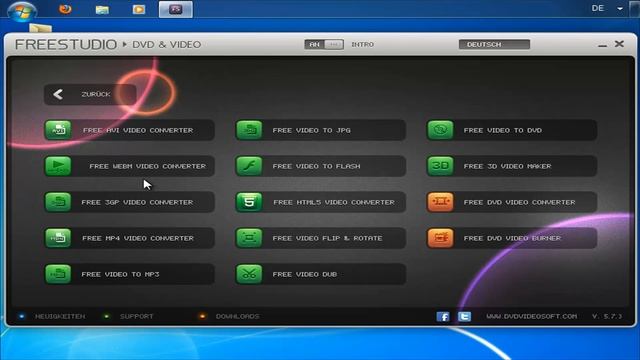This screenshot has width=640, height=360.
Task: Click the Free Video Flip & Rotate icon
Action: tap(249, 238)
